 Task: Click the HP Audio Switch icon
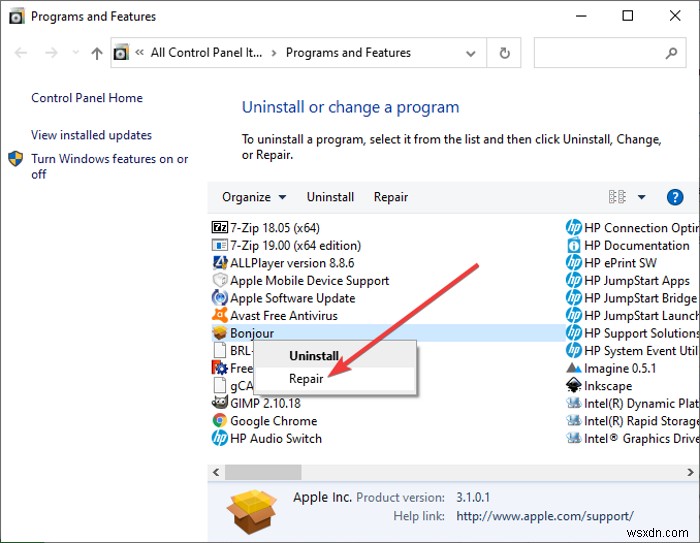[219, 438]
